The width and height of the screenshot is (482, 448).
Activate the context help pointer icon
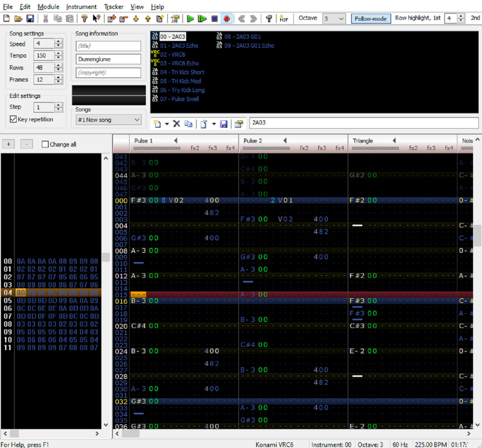96,18
